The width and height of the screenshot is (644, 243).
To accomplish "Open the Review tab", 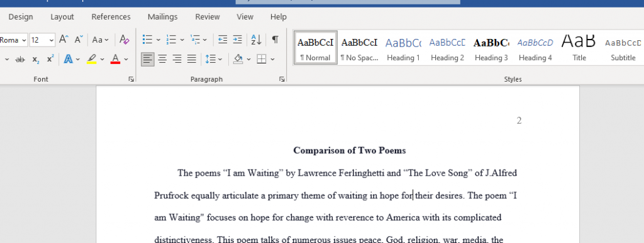I will [208, 17].
